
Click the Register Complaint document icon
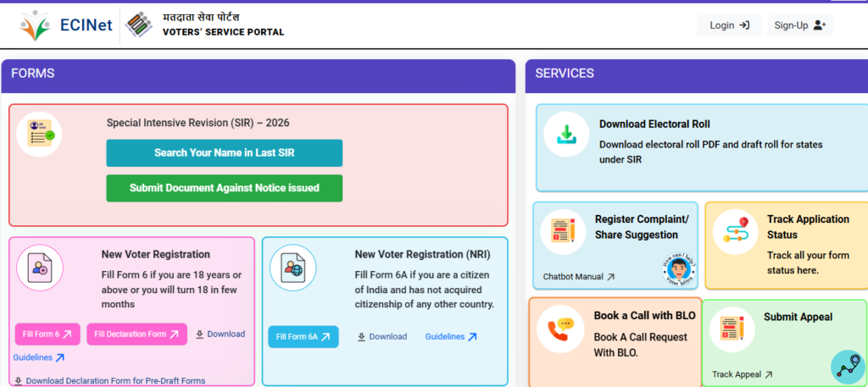click(563, 232)
